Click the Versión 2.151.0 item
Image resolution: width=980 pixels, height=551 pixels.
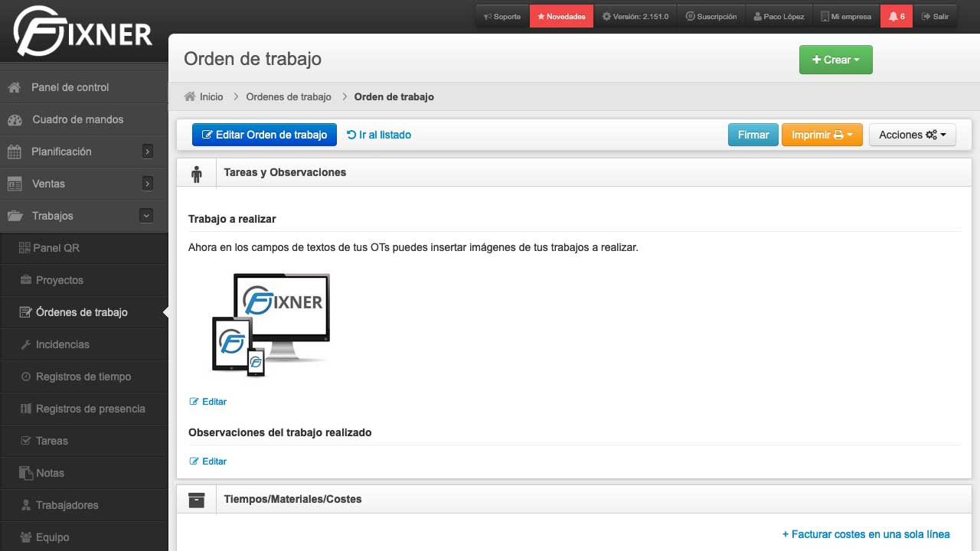click(x=635, y=16)
